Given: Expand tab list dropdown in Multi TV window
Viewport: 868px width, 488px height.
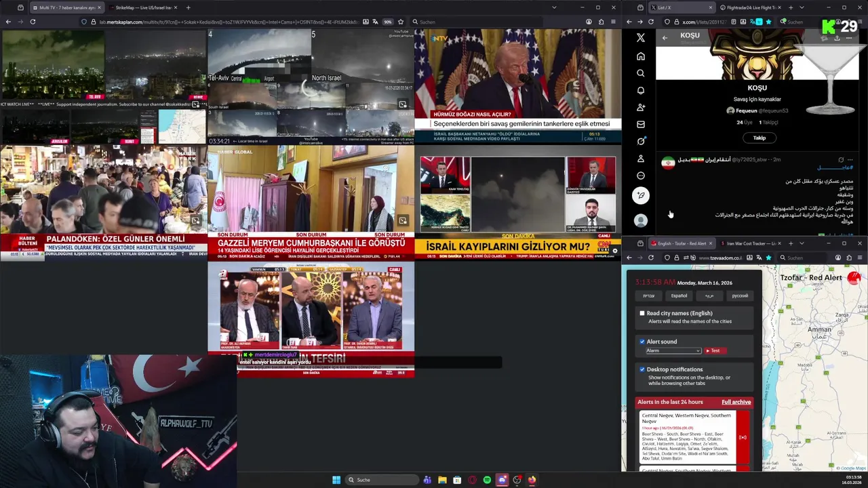Looking at the screenshot, I should coord(554,7).
